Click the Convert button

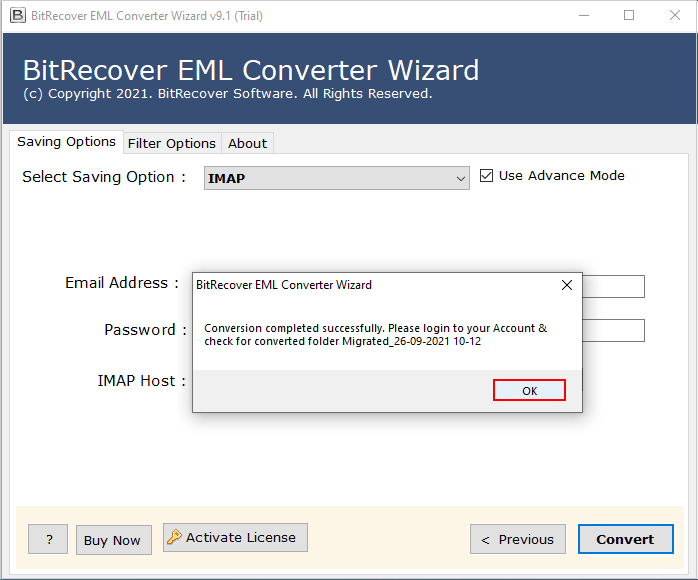tap(625, 539)
